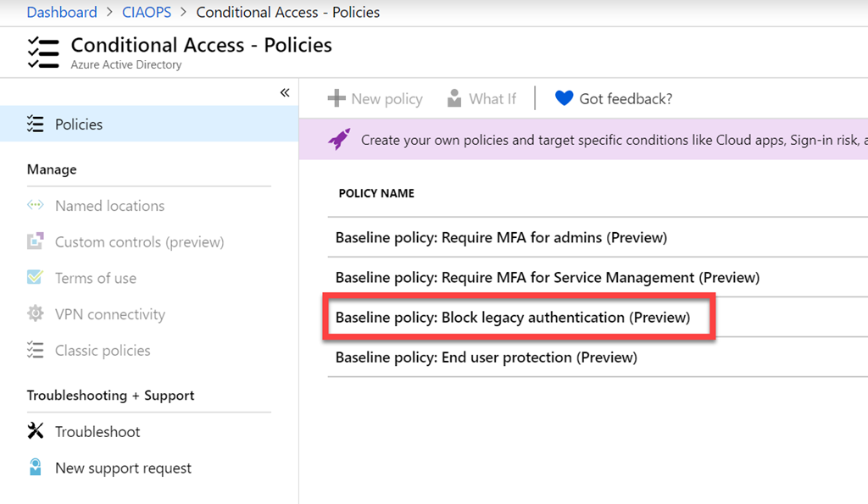The height and width of the screenshot is (504, 868).
Task: Open the What If tool
Action: pyautogui.click(x=481, y=99)
